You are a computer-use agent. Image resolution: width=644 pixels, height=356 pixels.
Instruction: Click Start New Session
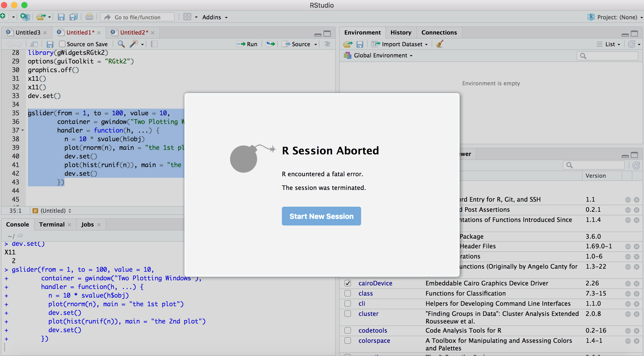click(x=321, y=216)
